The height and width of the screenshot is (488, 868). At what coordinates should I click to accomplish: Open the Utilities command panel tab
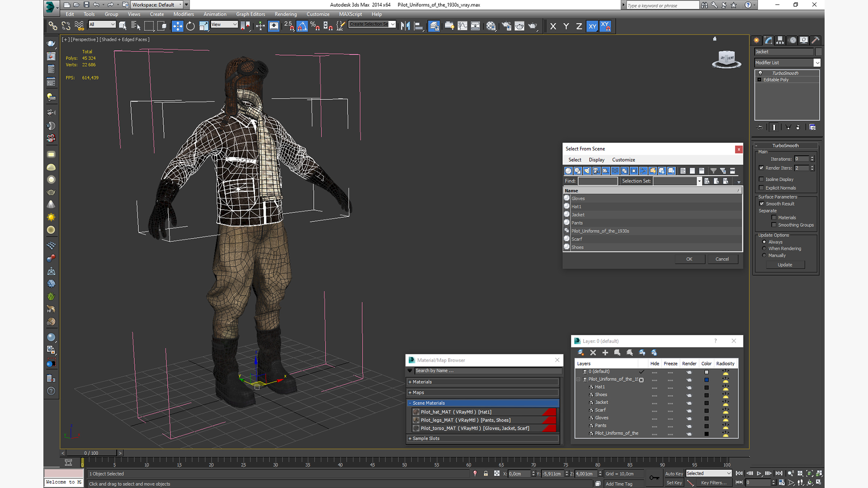point(816,40)
